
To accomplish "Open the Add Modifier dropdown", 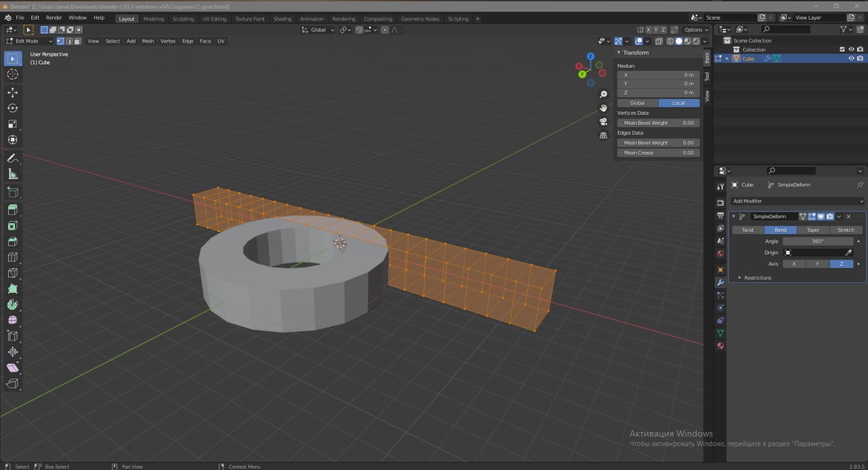I will [798, 201].
